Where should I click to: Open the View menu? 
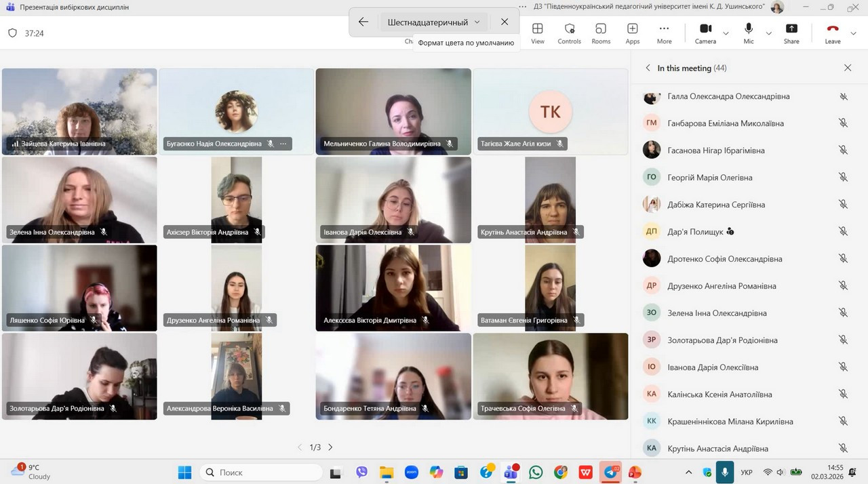[x=537, y=32]
